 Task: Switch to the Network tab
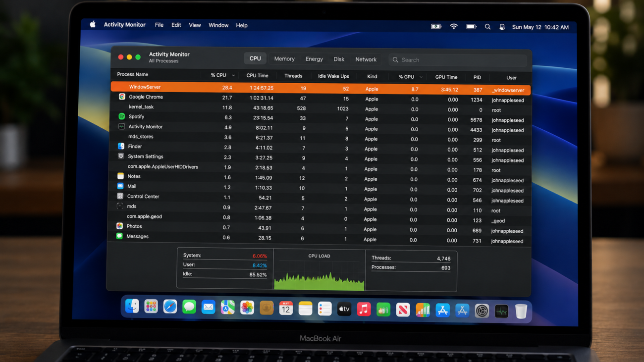pos(366,59)
